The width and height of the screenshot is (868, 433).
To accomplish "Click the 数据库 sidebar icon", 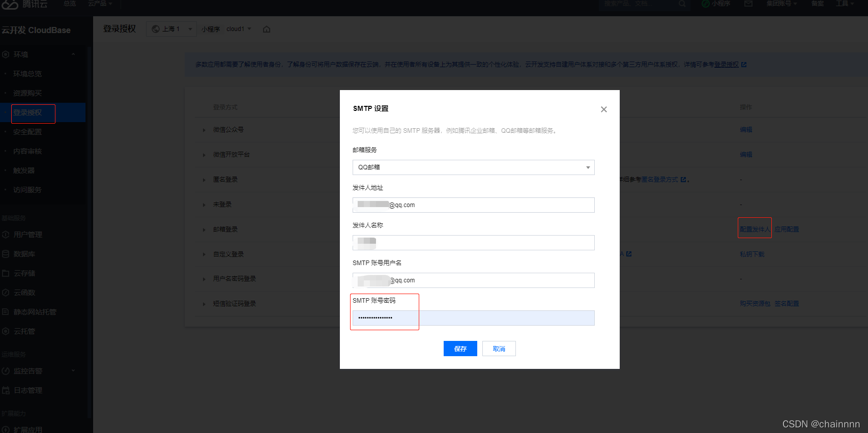I will (6, 254).
